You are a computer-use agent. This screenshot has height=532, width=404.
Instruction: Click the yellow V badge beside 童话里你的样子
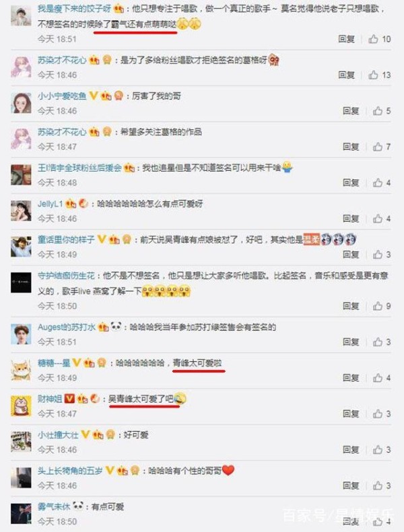point(102,239)
